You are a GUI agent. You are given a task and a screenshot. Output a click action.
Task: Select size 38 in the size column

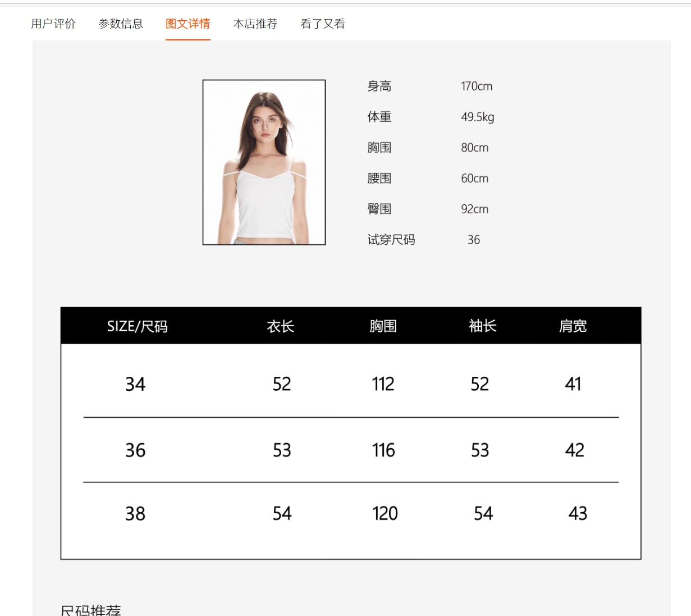(x=135, y=513)
